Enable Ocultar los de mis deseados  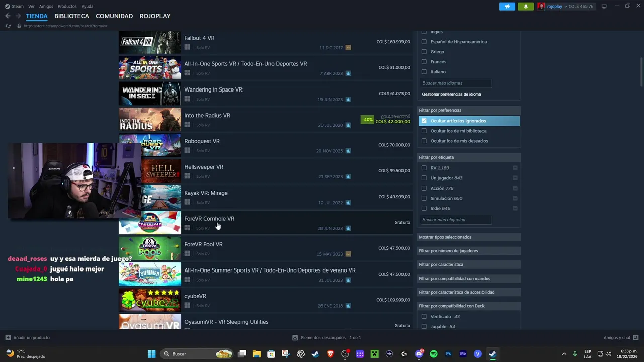424,141
